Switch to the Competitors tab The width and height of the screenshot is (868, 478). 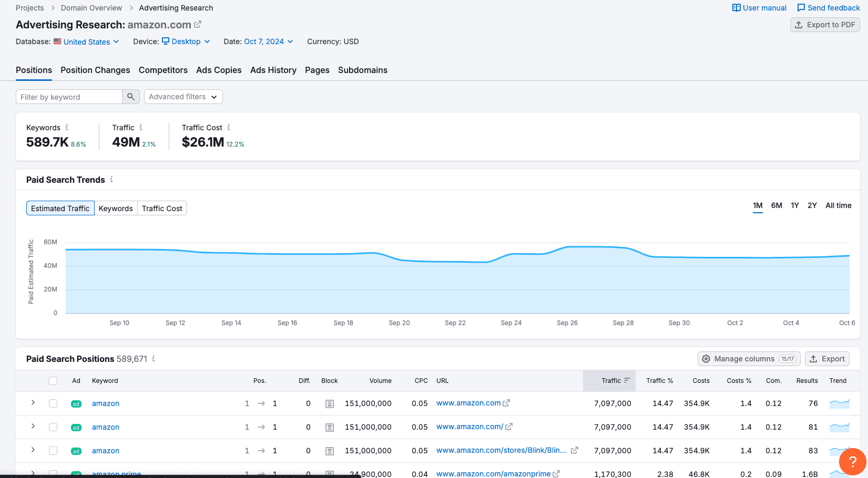tap(163, 70)
